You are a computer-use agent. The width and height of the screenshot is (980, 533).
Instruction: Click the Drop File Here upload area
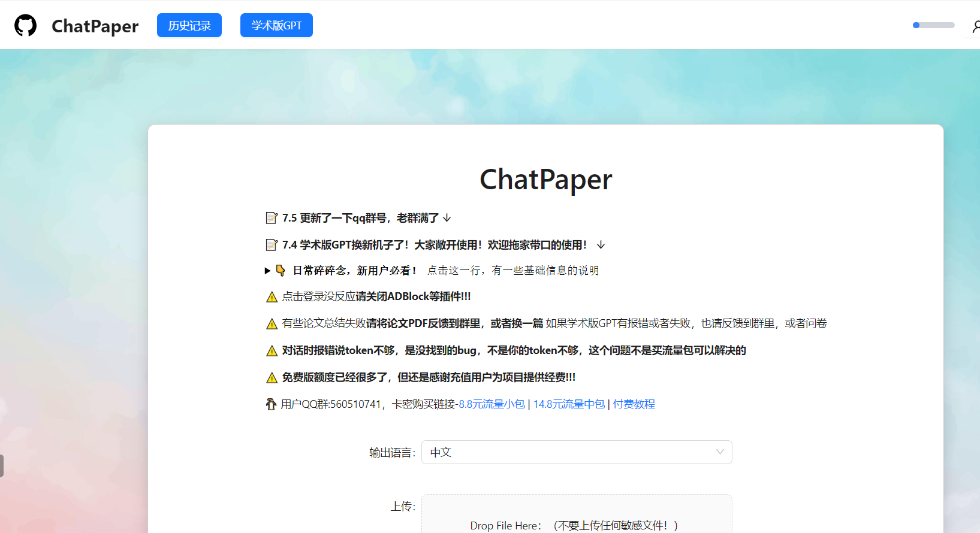click(x=576, y=515)
